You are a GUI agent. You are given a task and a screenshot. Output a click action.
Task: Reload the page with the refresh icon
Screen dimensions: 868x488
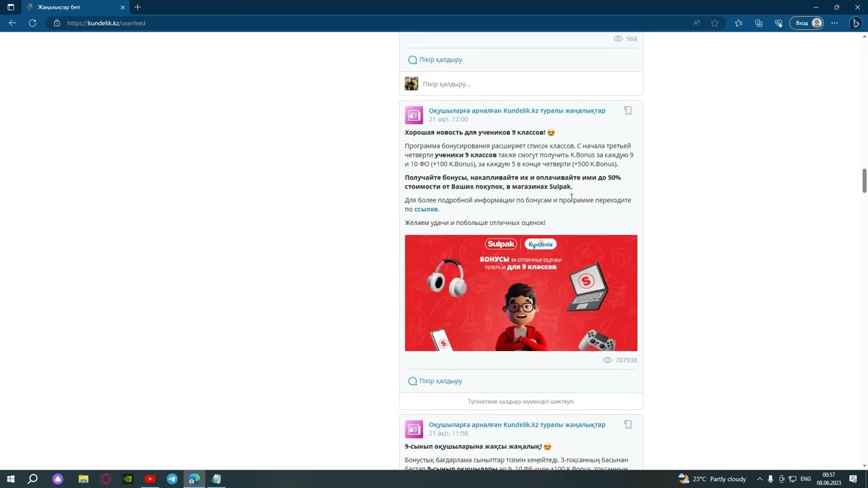[x=32, y=23]
